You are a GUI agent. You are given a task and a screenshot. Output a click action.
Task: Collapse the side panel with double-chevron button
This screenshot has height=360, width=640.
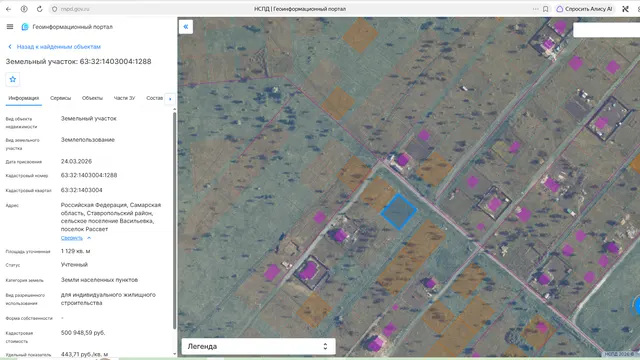point(186,27)
